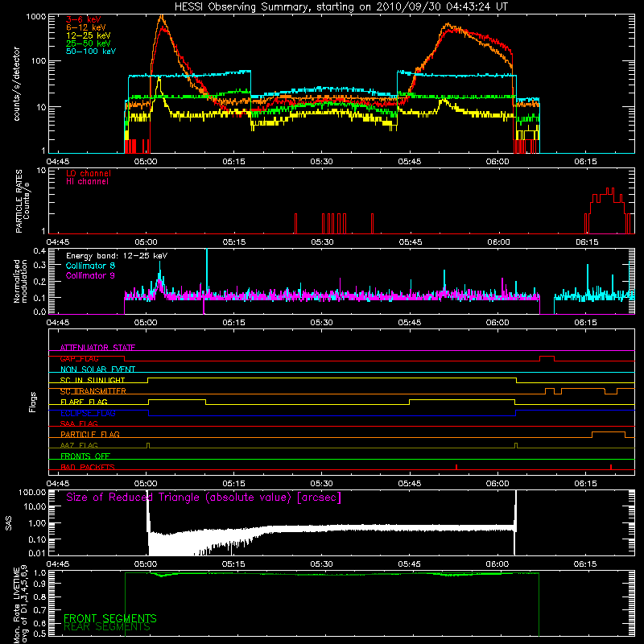The height and width of the screenshot is (644, 644).
Task: Select the 6-12 keV legend entry
Action: coord(86,27)
